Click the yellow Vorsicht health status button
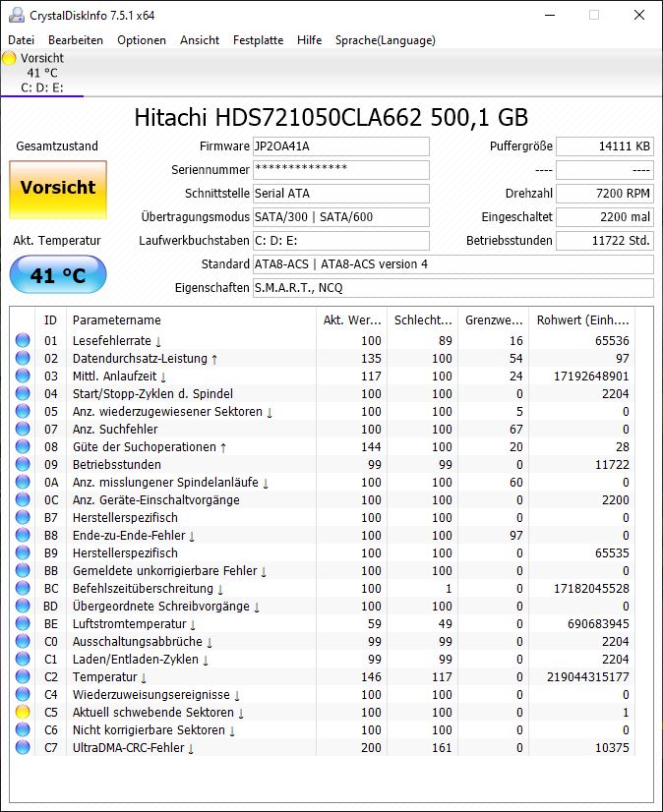This screenshot has width=663, height=812. [58, 190]
